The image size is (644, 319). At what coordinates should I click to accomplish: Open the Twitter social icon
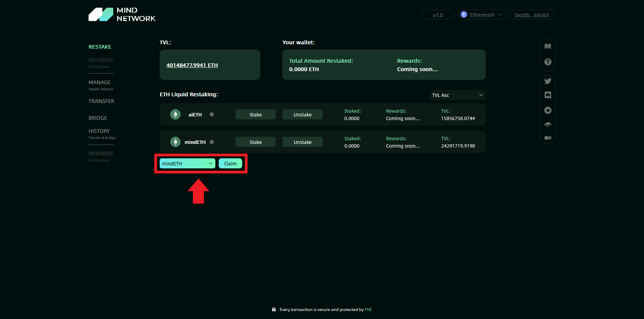[x=547, y=81]
